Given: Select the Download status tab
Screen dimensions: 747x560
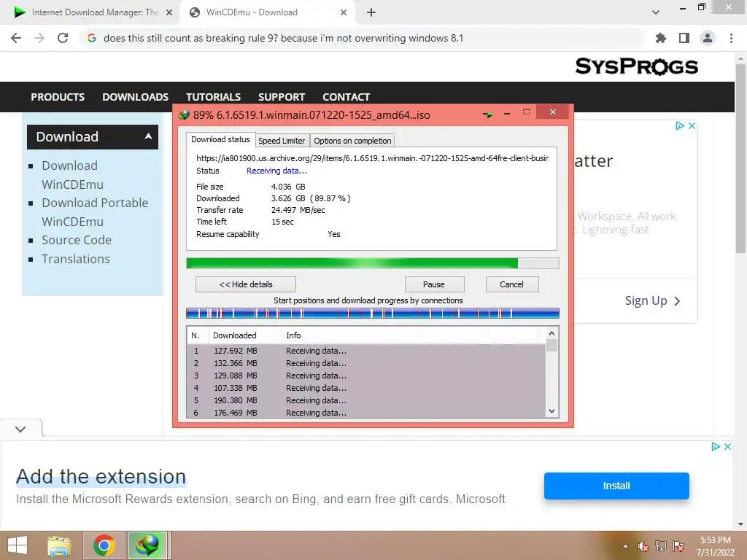Looking at the screenshot, I should point(220,139).
